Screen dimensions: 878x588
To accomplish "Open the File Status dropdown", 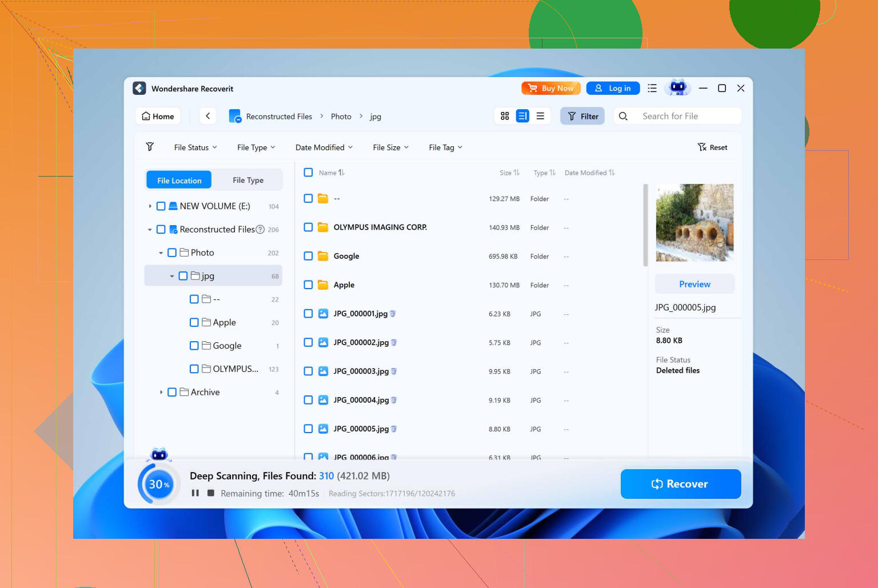I will [195, 147].
